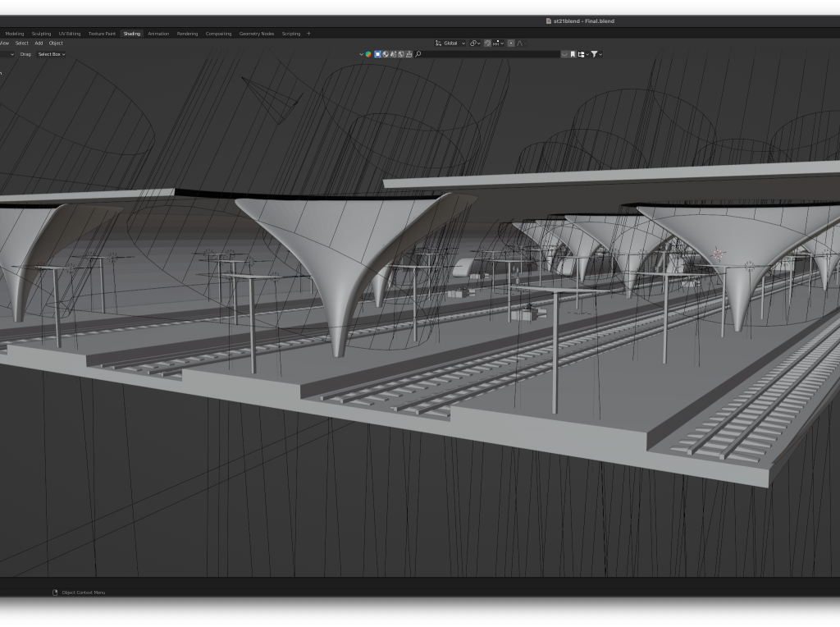
Task: Click into the search text field
Action: [x=491, y=54]
